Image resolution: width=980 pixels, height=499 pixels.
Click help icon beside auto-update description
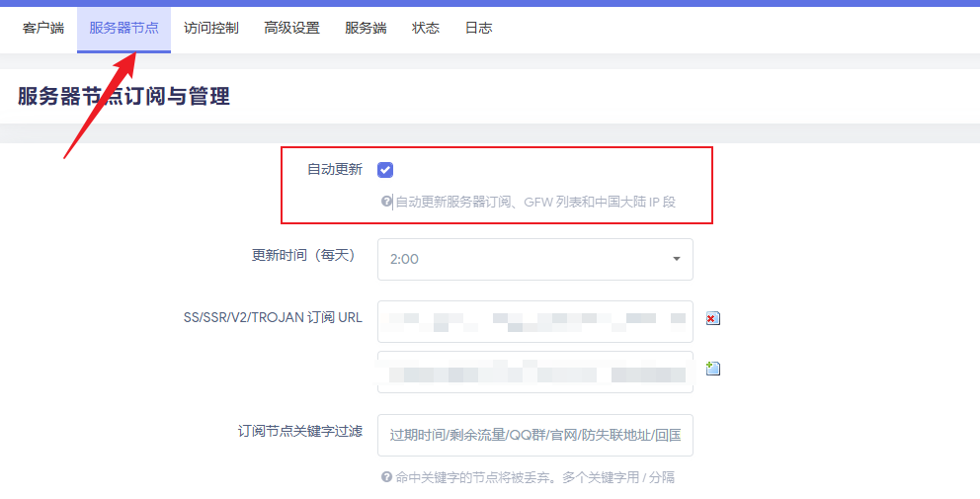[x=387, y=202]
